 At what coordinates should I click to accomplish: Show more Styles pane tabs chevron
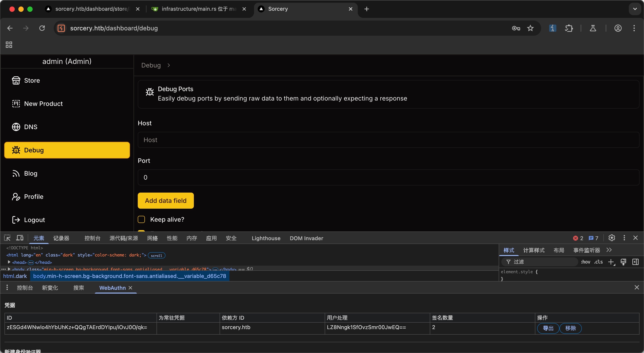(x=609, y=250)
